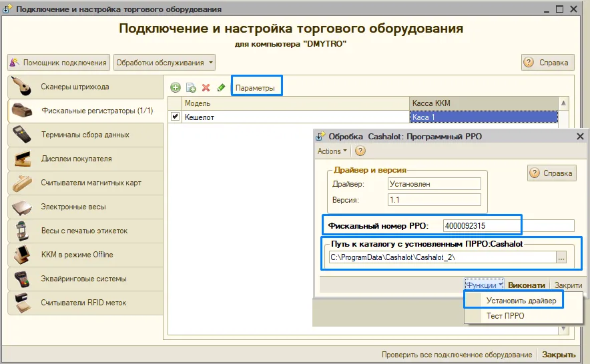Expand the Функции dropdown button
Screen dimensions: 590x364
pyautogui.click(x=485, y=285)
